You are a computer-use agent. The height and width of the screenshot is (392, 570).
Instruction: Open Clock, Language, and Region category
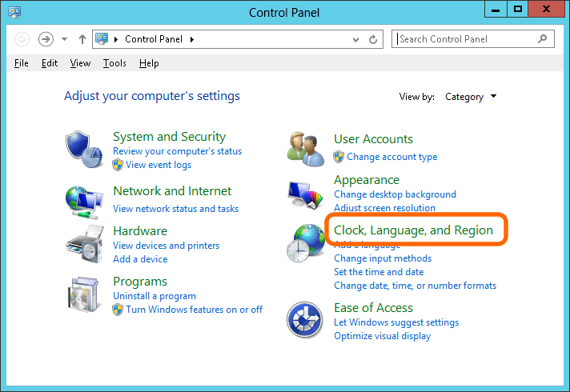(413, 230)
